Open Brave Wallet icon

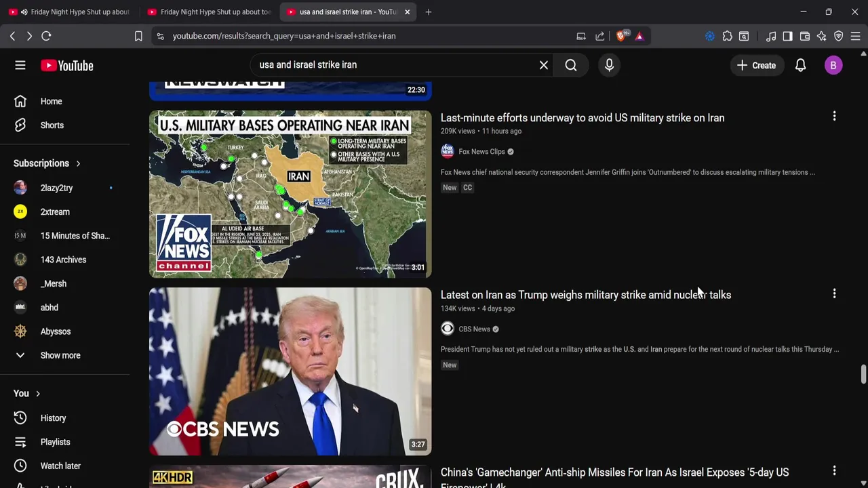click(805, 36)
